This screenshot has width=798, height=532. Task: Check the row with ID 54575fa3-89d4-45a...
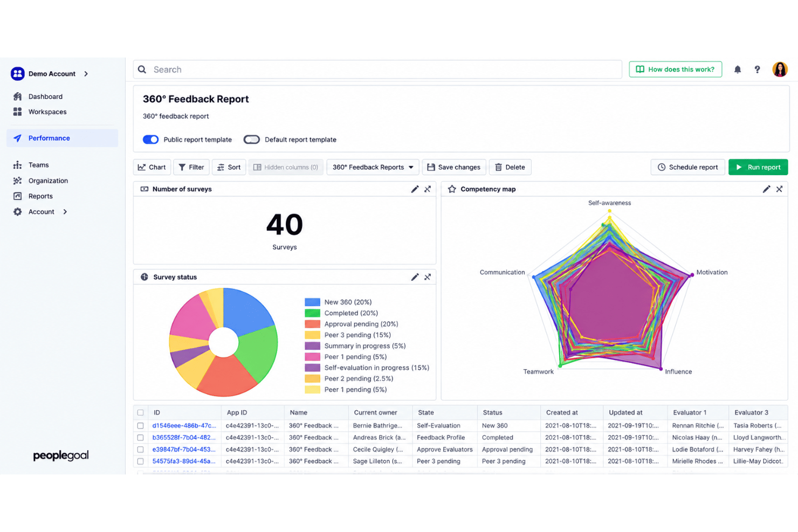[x=141, y=461]
